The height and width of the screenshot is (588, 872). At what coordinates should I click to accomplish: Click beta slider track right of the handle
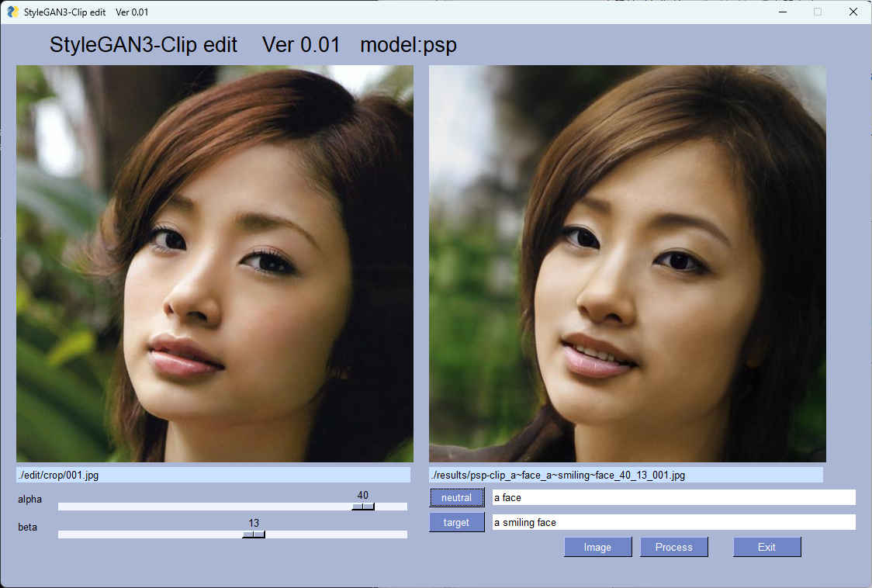(x=334, y=534)
